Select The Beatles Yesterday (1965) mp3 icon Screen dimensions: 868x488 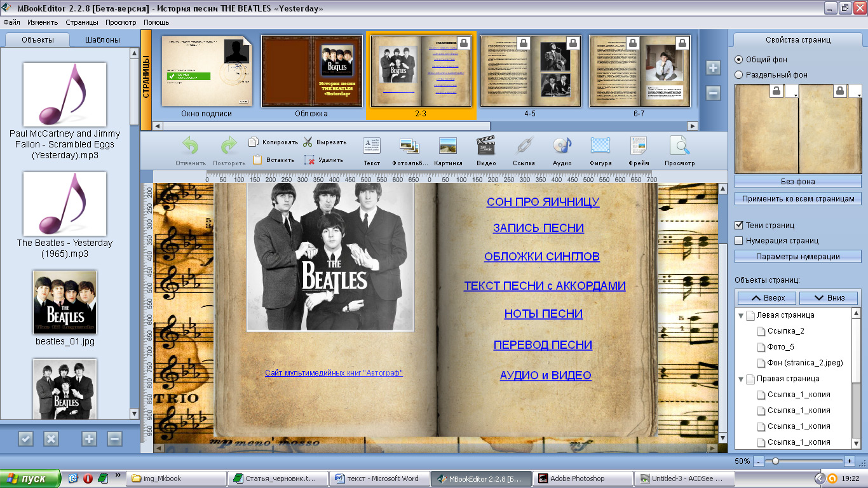pyautogui.click(x=65, y=204)
